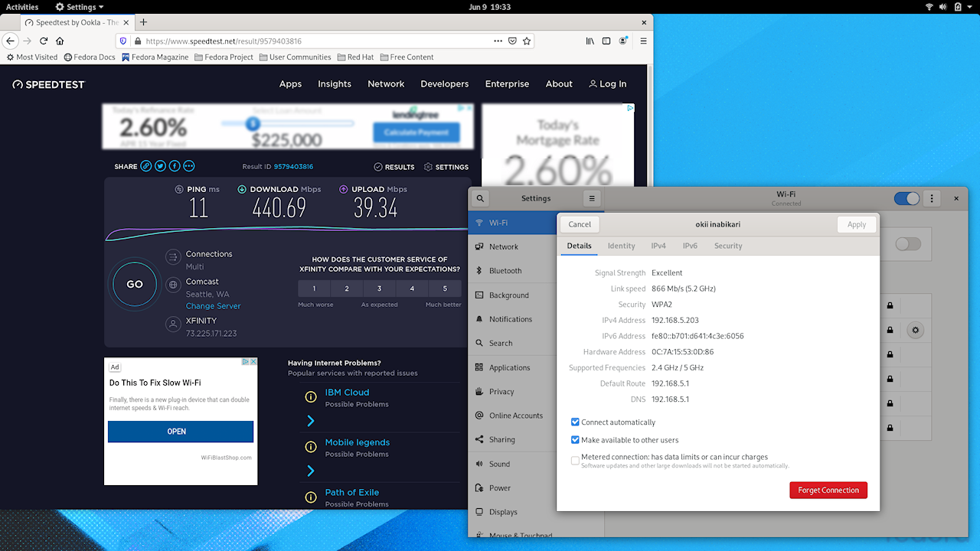Screen dimensions: 980x551
Task: Switch to the IPv6 tab
Action: coord(690,246)
